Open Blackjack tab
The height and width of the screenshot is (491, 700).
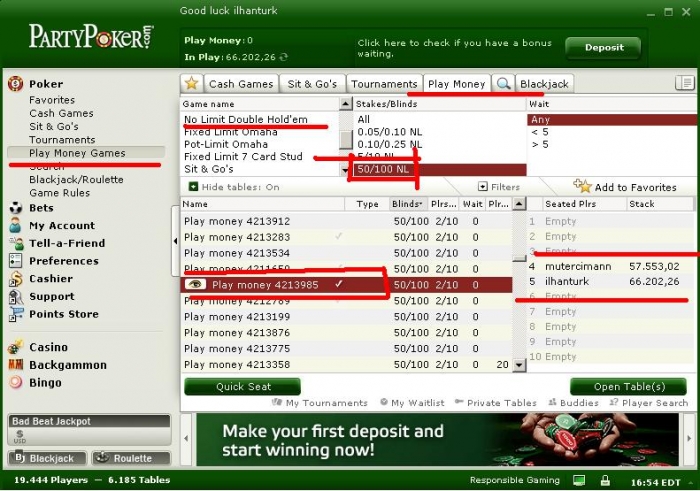click(x=544, y=84)
